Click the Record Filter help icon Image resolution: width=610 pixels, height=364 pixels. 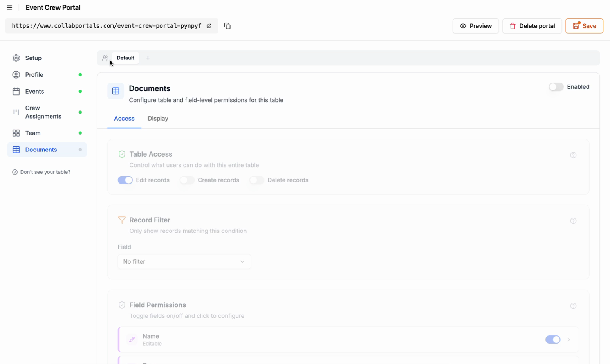pyautogui.click(x=573, y=221)
